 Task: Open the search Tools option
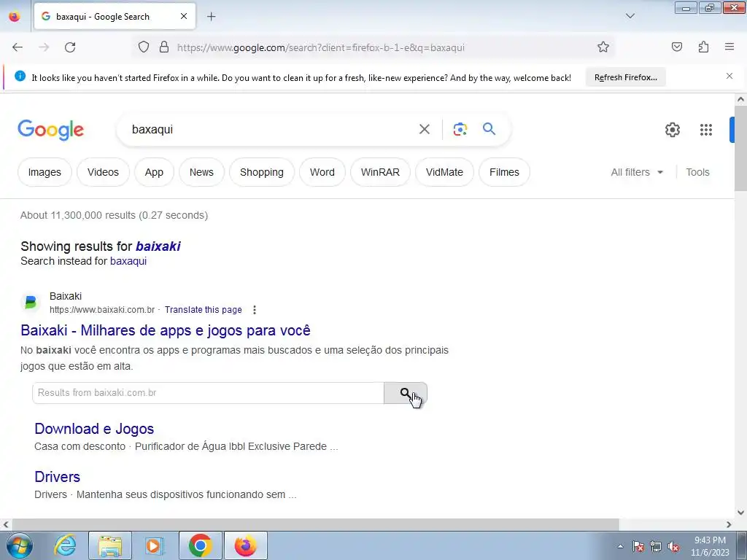pos(697,172)
